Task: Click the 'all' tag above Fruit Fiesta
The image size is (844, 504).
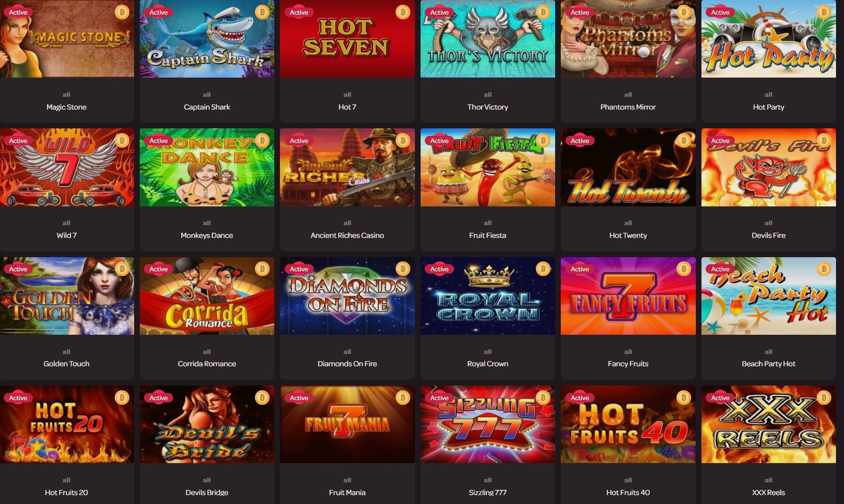Action: point(487,223)
